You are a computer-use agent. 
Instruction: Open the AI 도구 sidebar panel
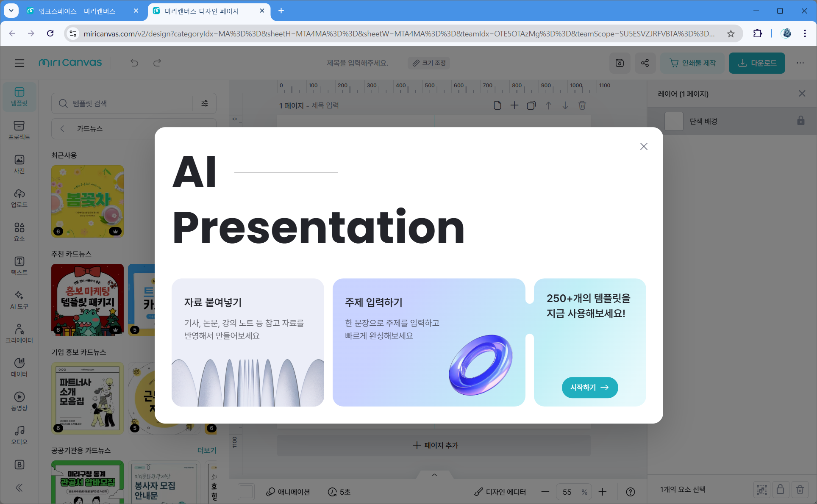(x=19, y=299)
